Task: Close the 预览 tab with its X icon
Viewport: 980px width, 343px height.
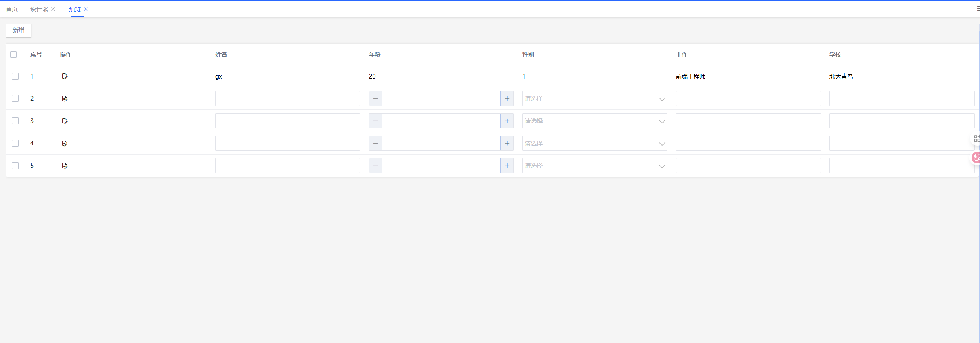Action: pyautogui.click(x=86, y=9)
